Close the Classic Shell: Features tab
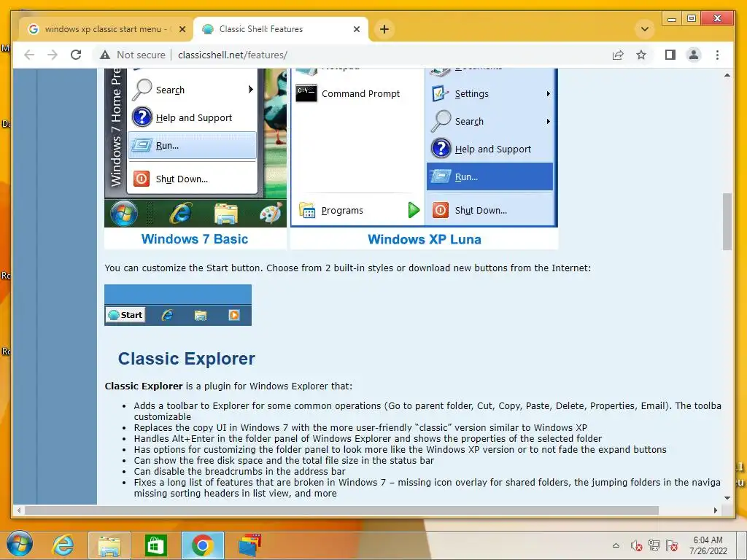 coord(356,29)
